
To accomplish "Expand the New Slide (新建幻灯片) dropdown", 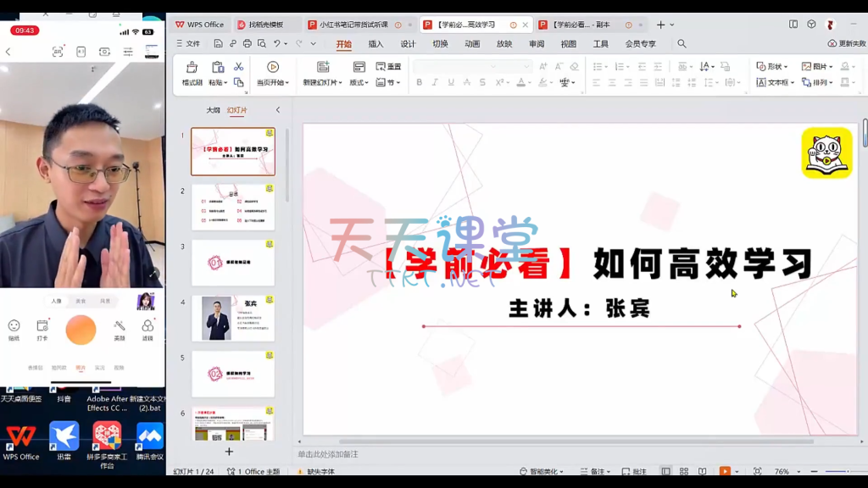I will click(322, 83).
